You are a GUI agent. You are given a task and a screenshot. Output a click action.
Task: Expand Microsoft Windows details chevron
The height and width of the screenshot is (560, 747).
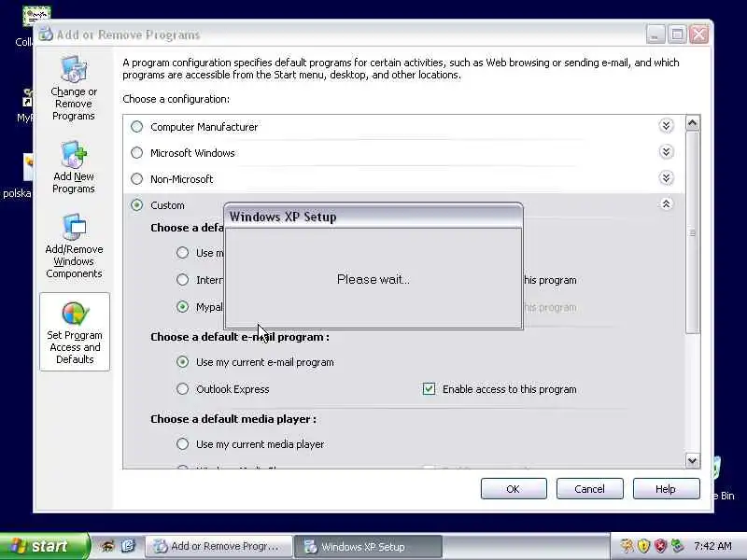point(666,152)
